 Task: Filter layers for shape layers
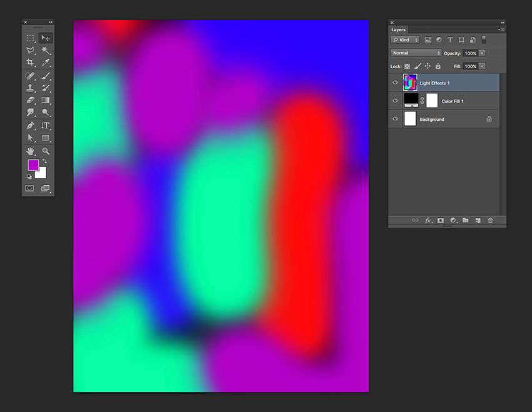(461, 39)
